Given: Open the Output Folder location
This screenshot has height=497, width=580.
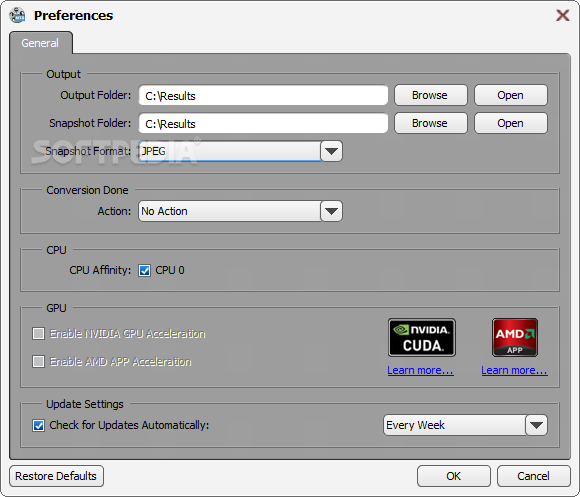Looking at the screenshot, I should [x=510, y=95].
